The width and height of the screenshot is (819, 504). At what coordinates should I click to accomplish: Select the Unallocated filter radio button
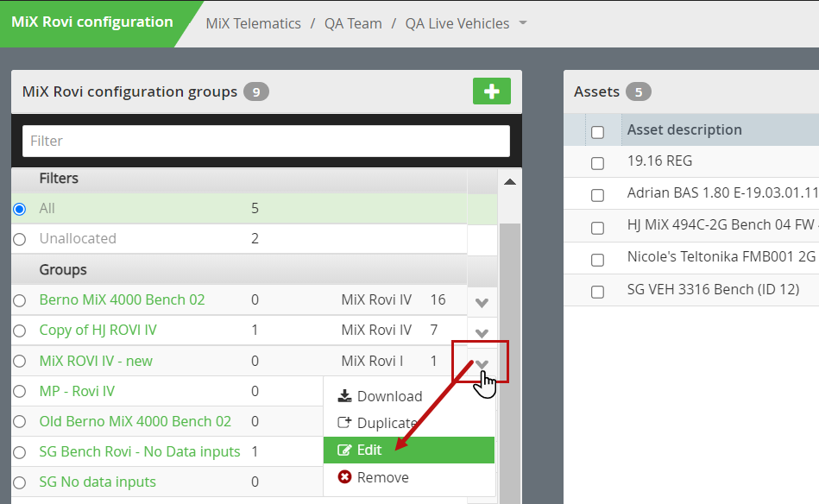(19, 239)
